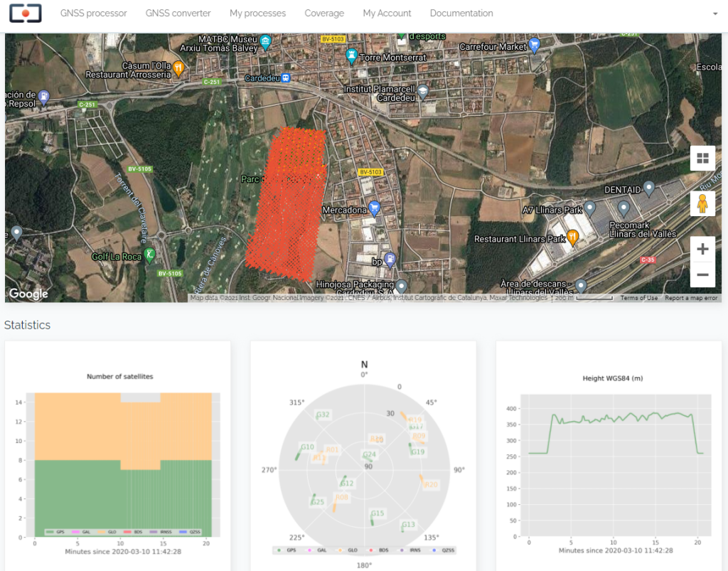
Task: Expand the top-right navbar dropdown arrow
Action: [714, 14]
